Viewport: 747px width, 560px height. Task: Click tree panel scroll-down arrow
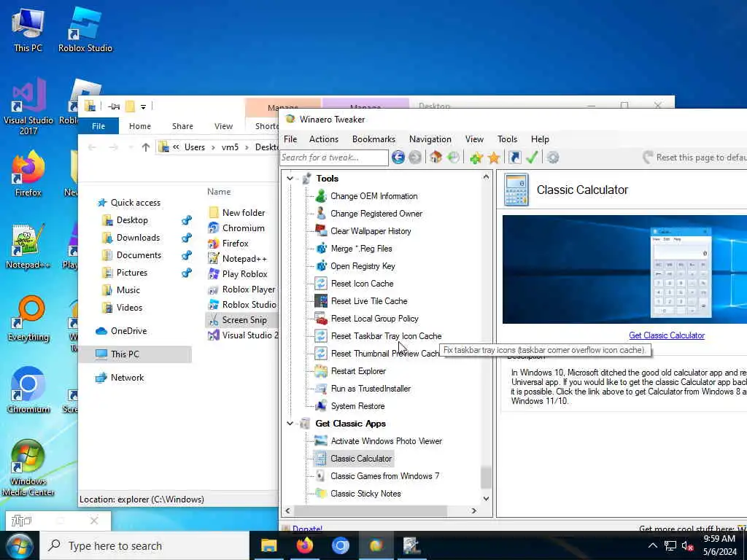[x=486, y=499]
